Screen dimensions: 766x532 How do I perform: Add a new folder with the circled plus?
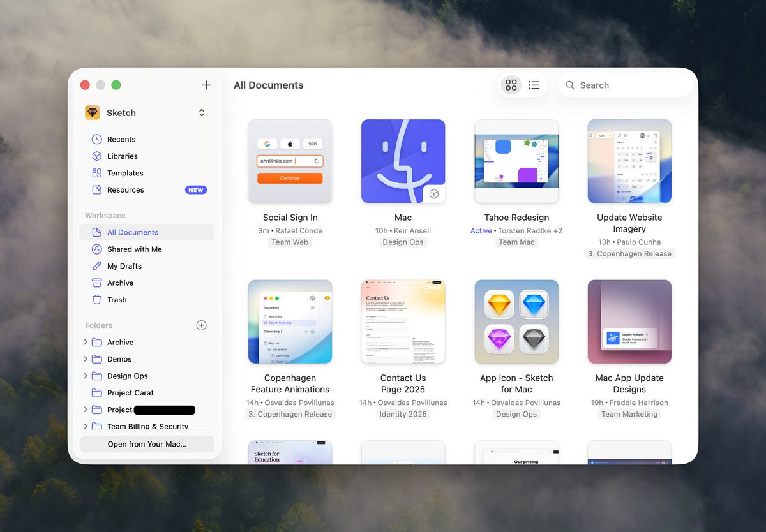pos(201,325)
